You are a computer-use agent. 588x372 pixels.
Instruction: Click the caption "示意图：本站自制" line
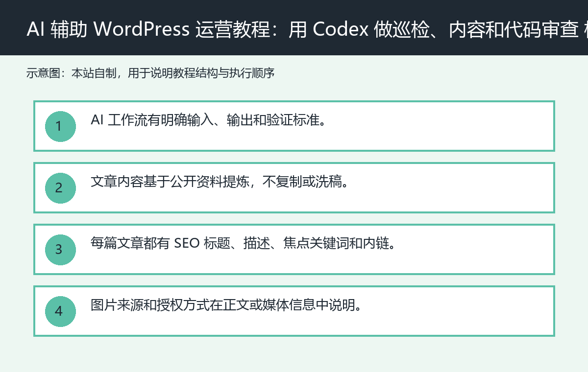click(x=150, y=73)
